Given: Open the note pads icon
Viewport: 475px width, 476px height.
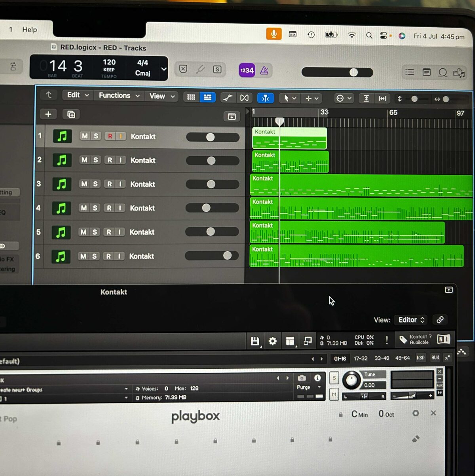Looking at the screenshot, I should point(426,72).
